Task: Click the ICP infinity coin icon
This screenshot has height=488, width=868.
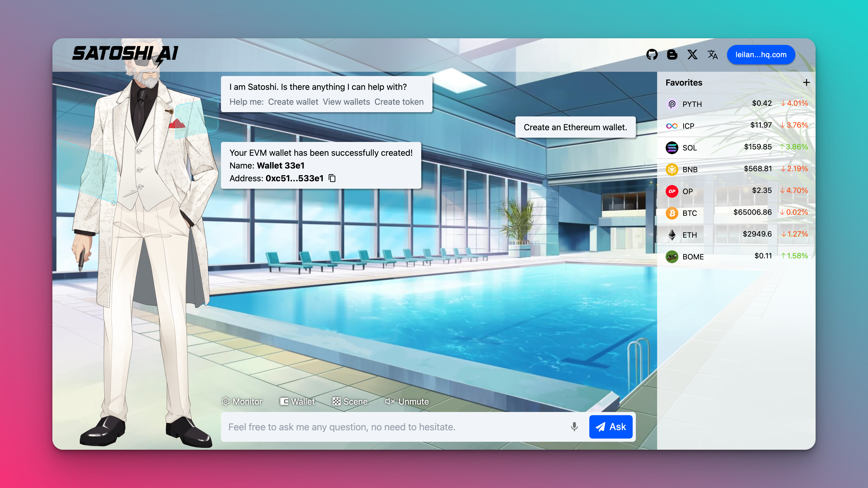Action: pos(672,126)
